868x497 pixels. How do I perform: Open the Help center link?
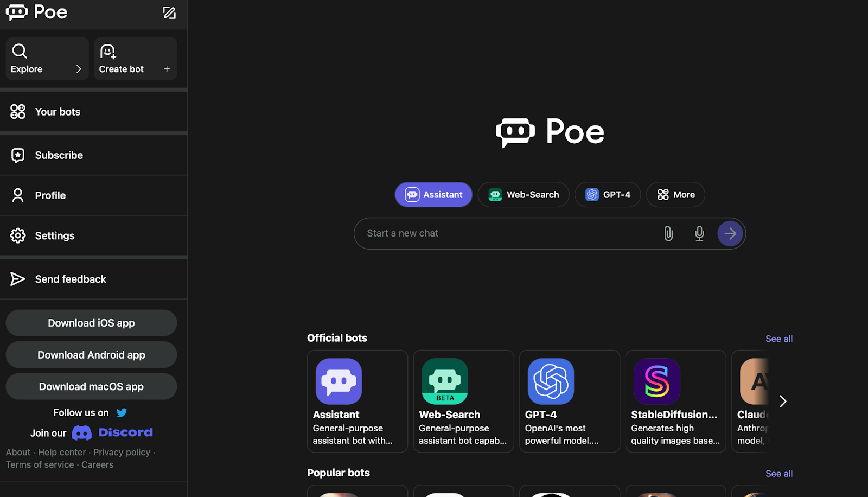point(62,452)
